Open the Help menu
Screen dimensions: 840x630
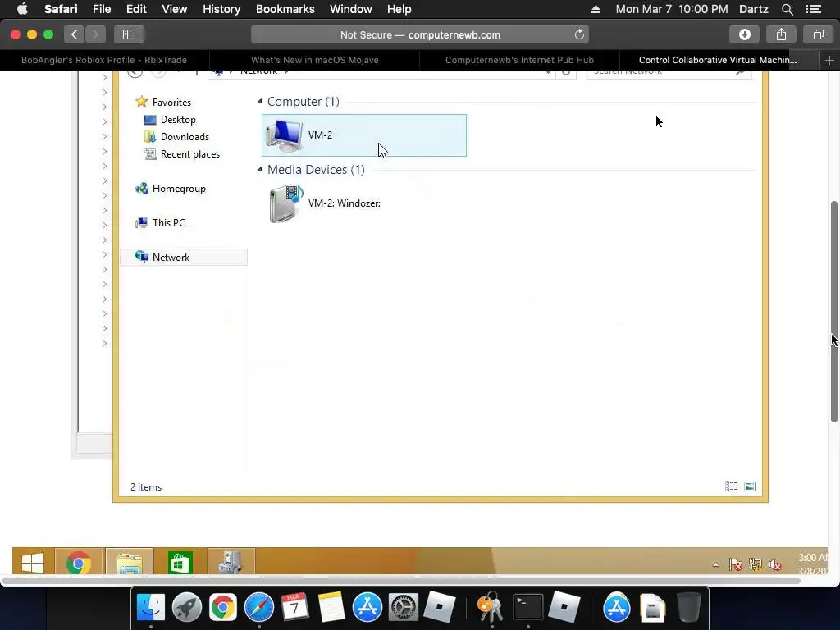click(399, 9)
